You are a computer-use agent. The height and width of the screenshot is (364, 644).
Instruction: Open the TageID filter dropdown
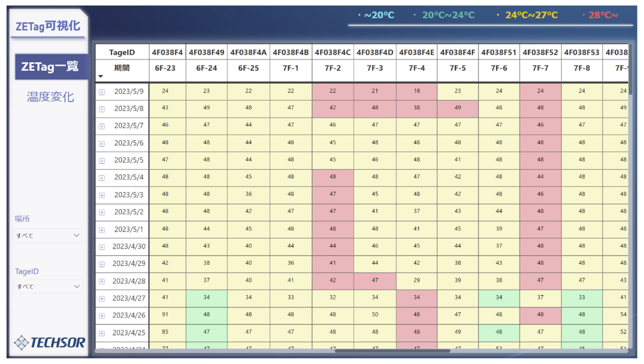47,287
